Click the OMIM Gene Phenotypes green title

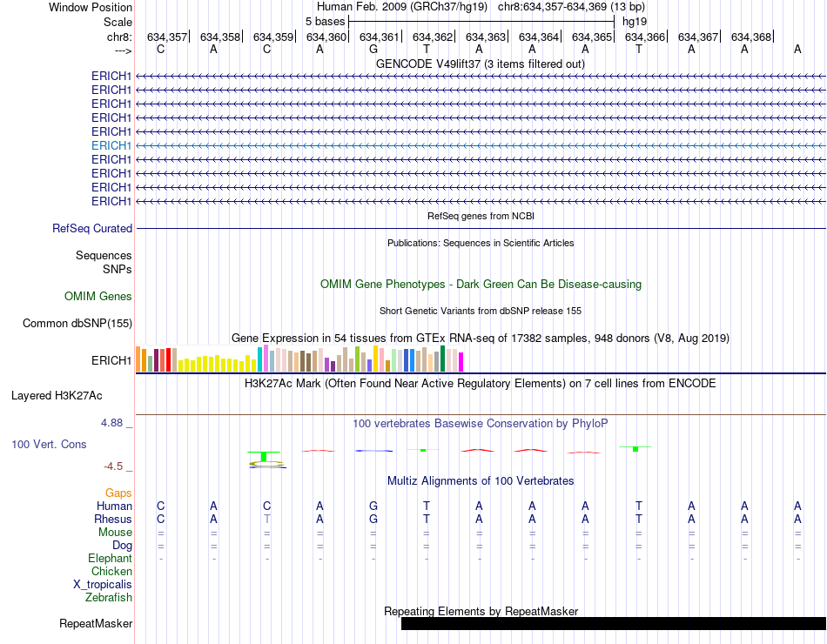tap(481, 285)
